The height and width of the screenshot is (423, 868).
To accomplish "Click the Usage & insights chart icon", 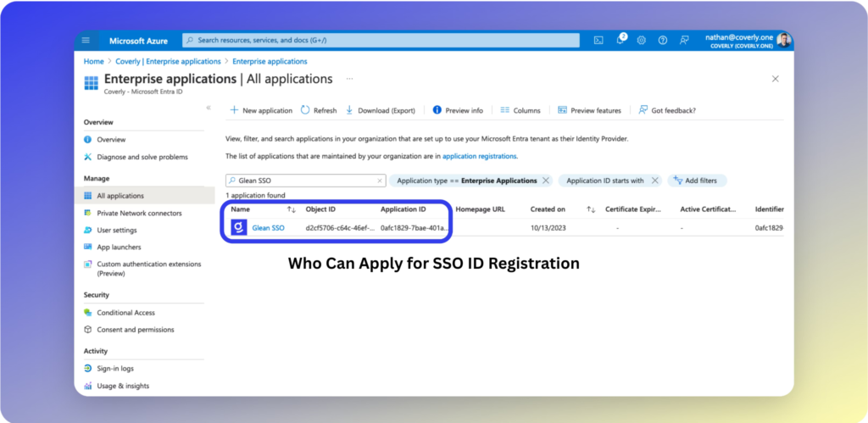I will point(87,386).
